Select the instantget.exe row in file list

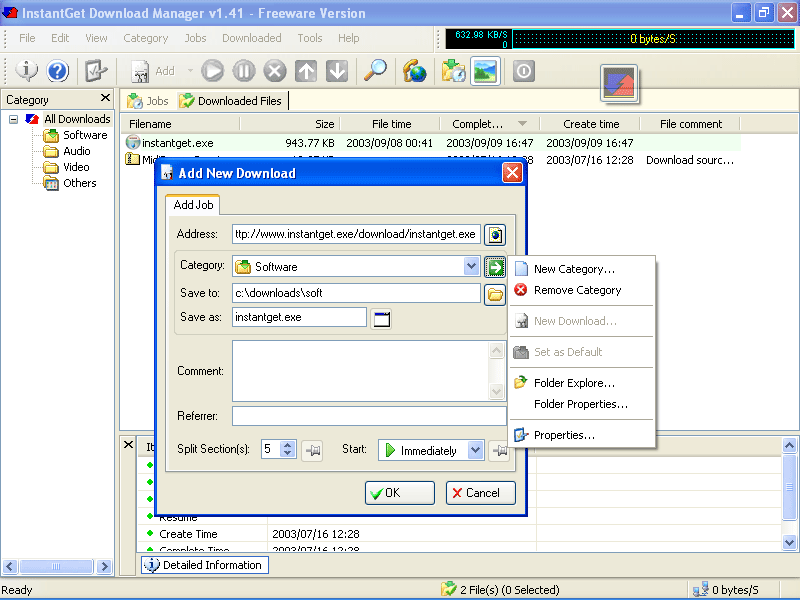coord(431,143)
